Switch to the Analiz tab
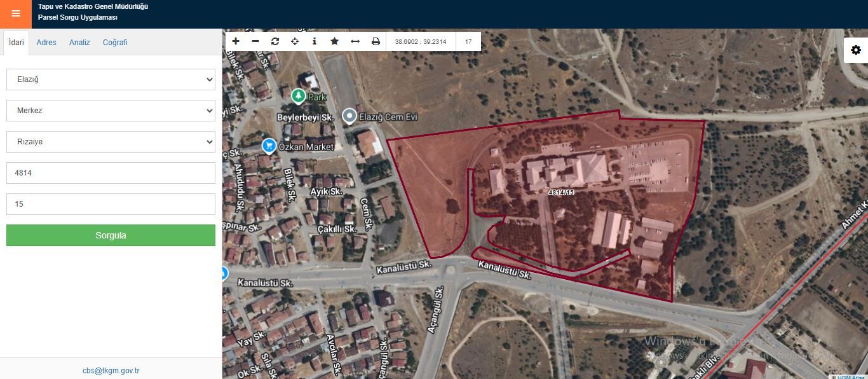 79,43
